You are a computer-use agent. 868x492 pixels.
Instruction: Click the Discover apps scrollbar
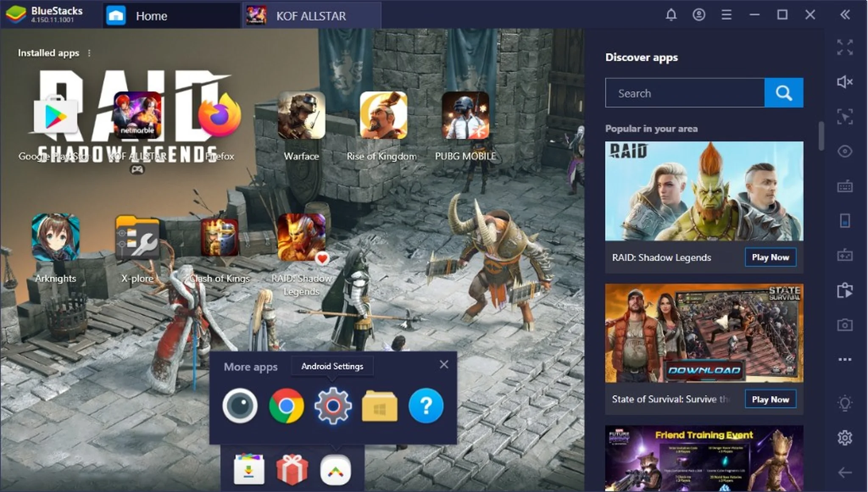point(821,135)
